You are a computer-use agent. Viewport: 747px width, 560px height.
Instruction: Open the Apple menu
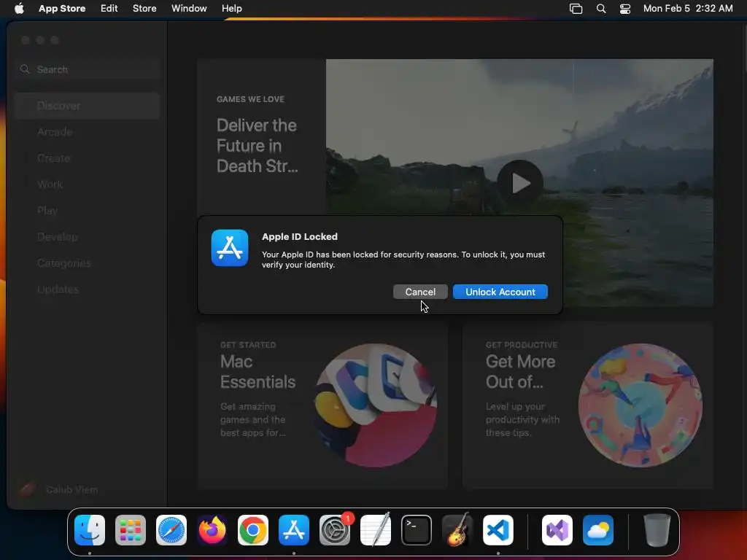click(19, 9)
